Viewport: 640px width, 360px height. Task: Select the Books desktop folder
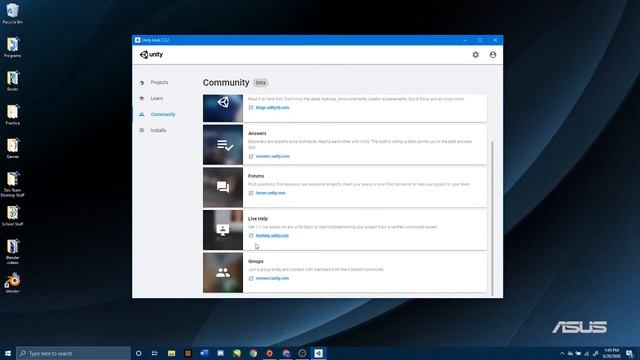point(13,80)
